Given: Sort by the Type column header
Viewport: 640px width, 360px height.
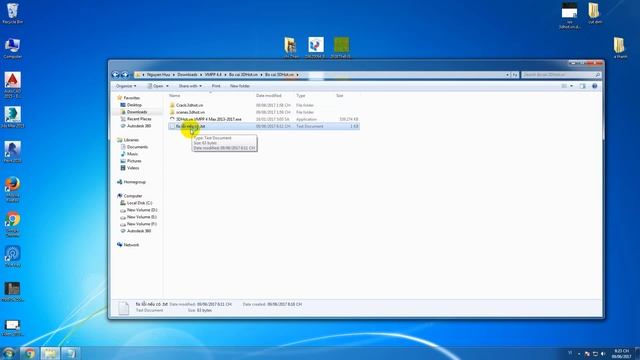Looking at the screenshot, I should pos(301,96).
